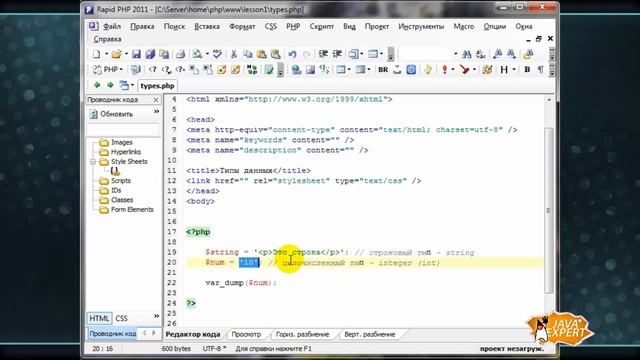Click the paragraph pilcrow icon
640x360 pixels.
coord(540,70)
